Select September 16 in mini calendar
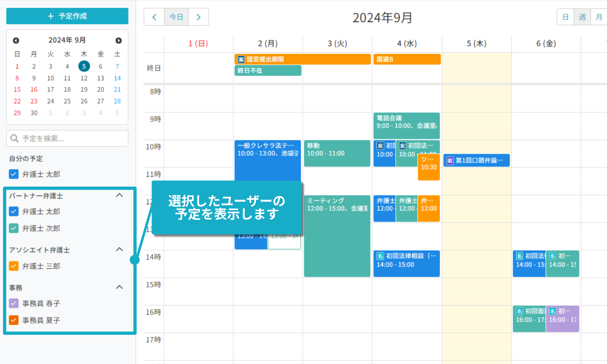 click(x=34, y=90)
